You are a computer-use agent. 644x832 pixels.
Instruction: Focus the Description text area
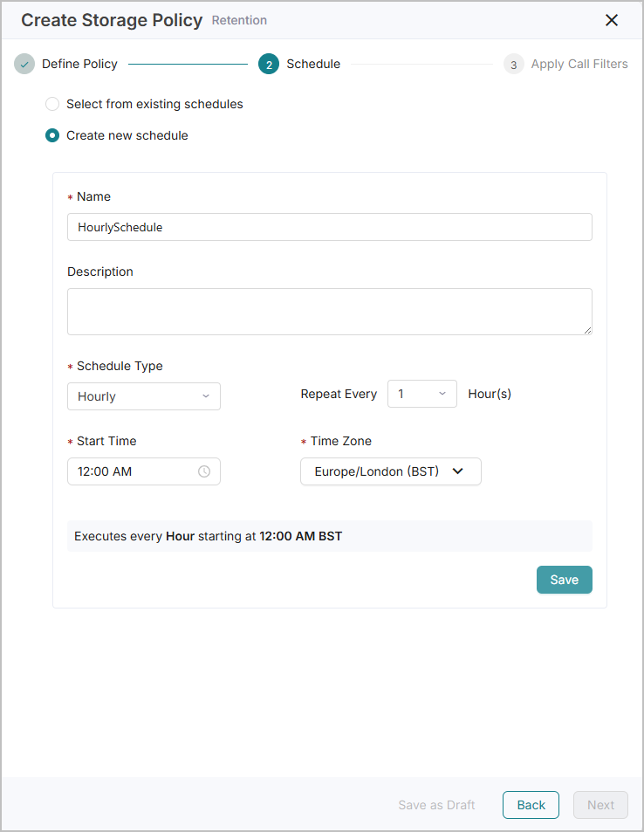[330, 312]
